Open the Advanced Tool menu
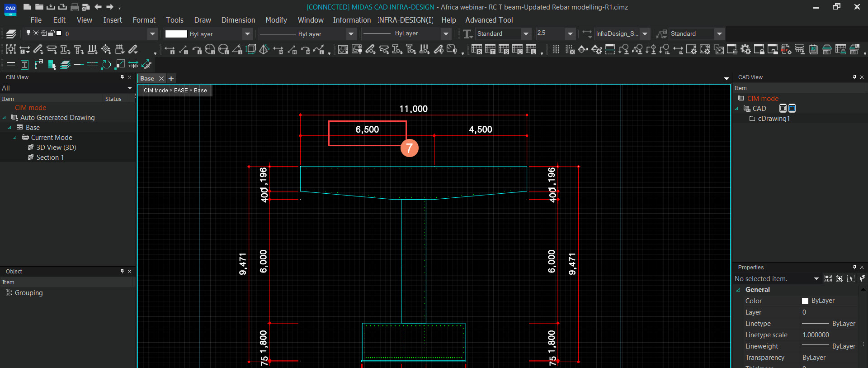 click(x=489, y=20)
